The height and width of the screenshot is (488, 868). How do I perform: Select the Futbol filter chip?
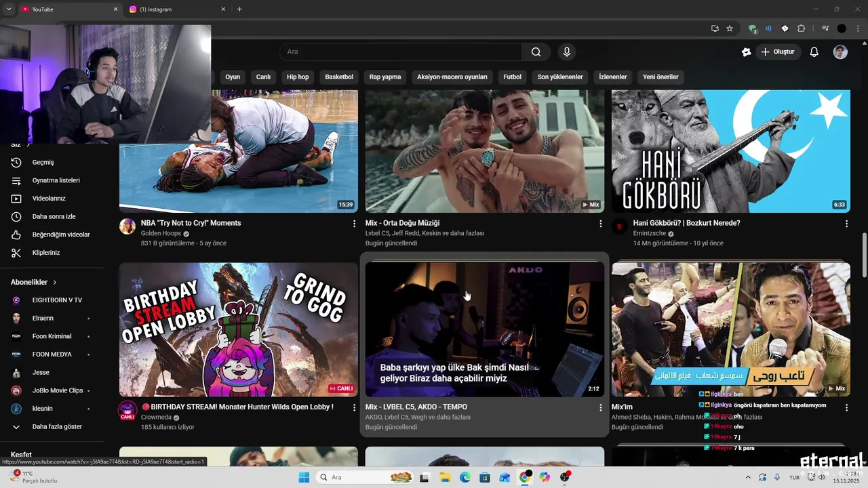(x=512, y=77)
